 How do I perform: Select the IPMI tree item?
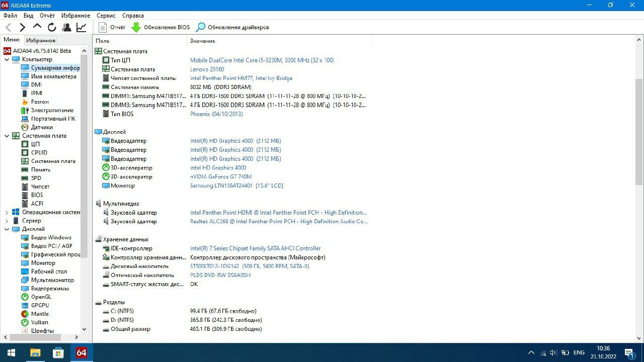[x=32, y=93]
